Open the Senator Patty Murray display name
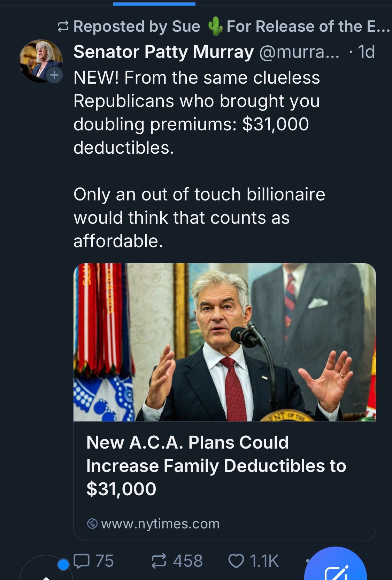Image resolution: width=392 pixels, height=580 pixels. [x=163, y=52]
